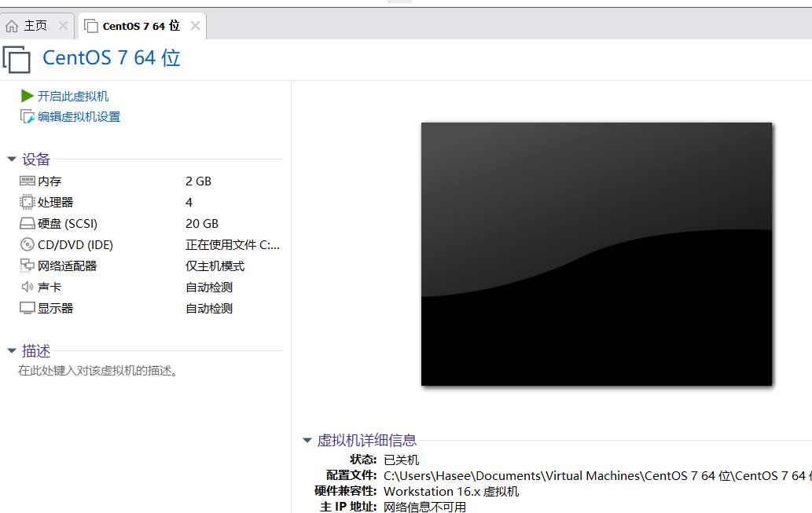This screenshot has width=812, height=513.
Task: Click the Workstation 16.x 虚拟机 compatibility value
Action: click(x=451, y=491)
